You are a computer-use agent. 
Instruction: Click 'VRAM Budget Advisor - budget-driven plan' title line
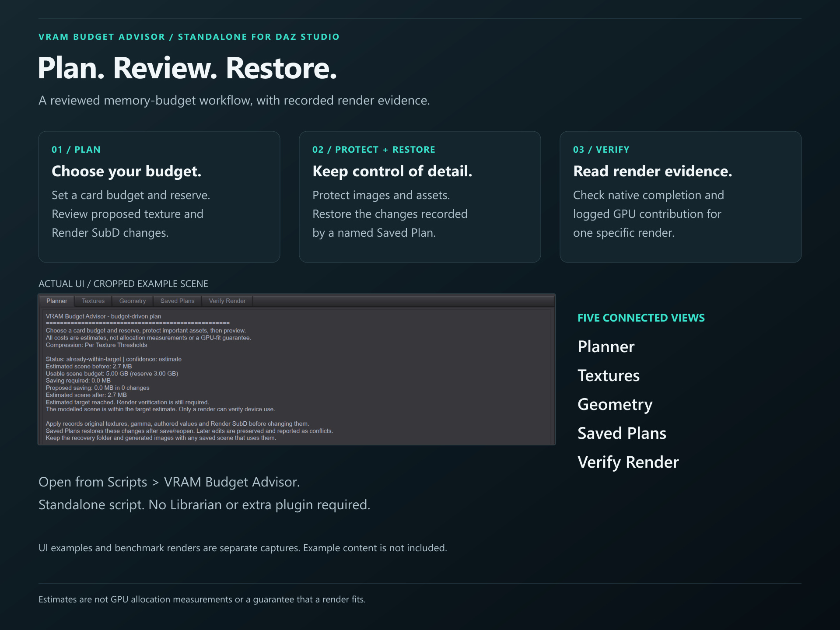click(103, 316)
